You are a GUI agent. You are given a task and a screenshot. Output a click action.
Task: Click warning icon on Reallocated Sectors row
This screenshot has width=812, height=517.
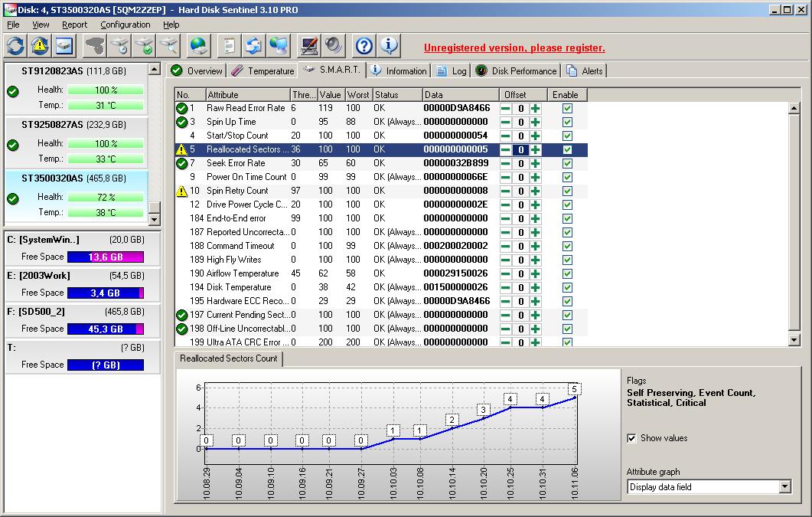tap(181, 149)
